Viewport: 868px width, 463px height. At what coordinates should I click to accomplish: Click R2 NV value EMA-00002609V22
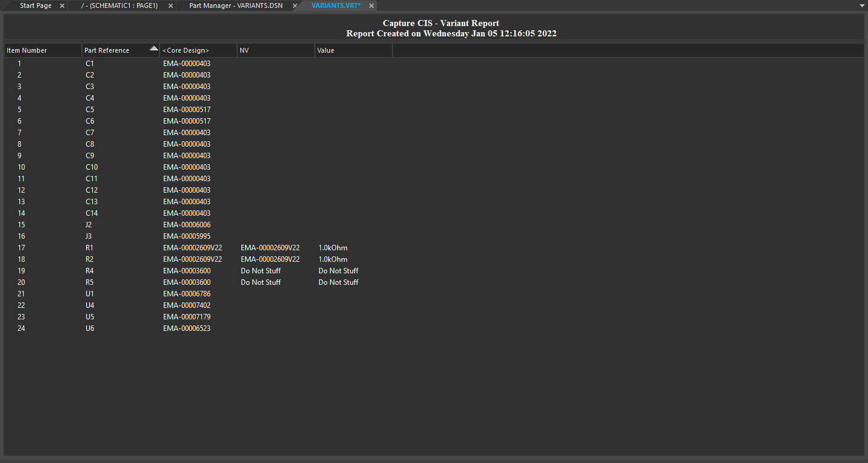click(270, 259)
